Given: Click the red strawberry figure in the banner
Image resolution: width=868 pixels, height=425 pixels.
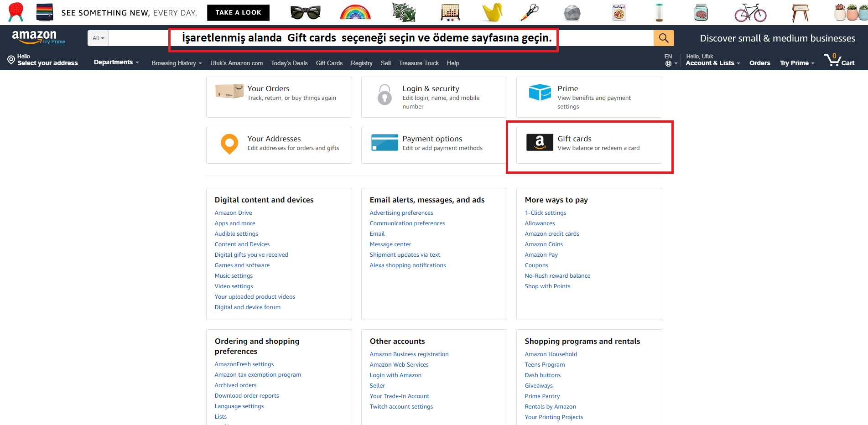Looking at the screenshot, I should [16, 12].
